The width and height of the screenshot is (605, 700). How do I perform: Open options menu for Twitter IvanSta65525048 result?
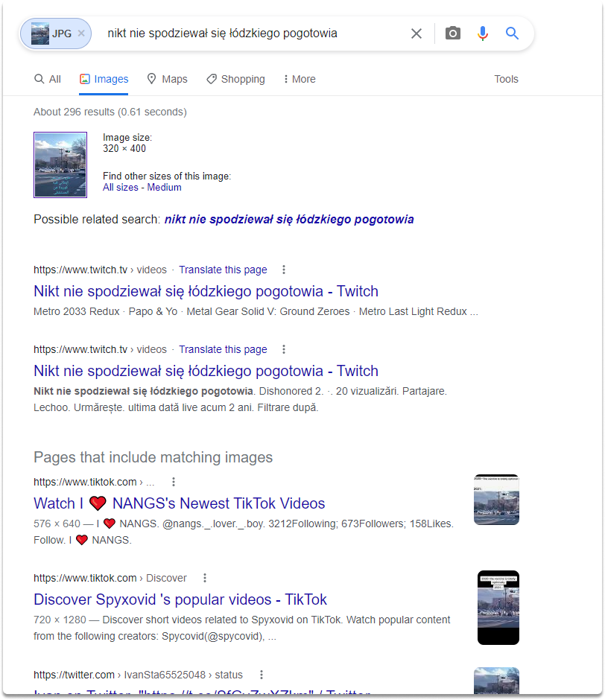[261, 675]
